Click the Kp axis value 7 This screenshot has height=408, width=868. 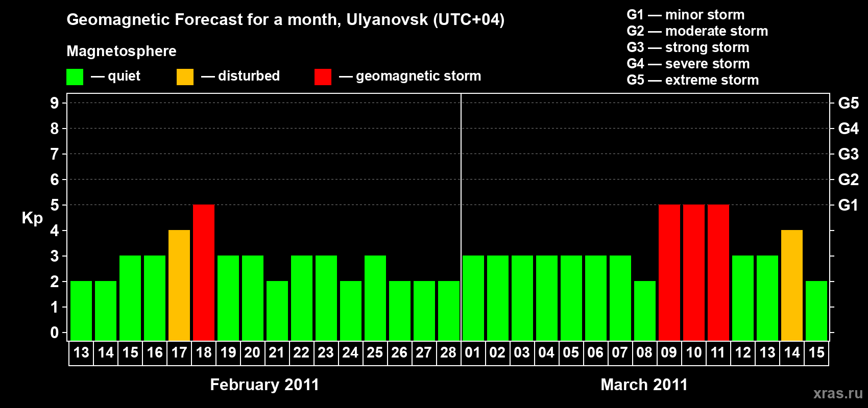tap(55, 154)
